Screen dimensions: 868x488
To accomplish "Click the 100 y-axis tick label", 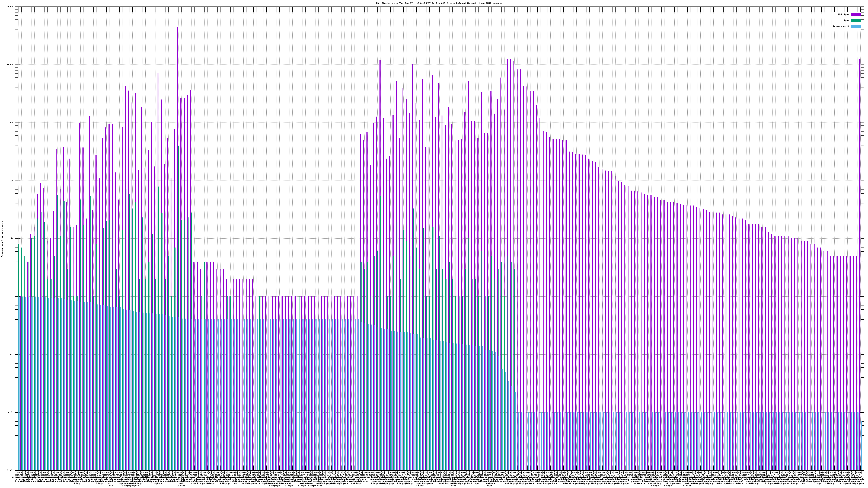I will coord(12,181).
